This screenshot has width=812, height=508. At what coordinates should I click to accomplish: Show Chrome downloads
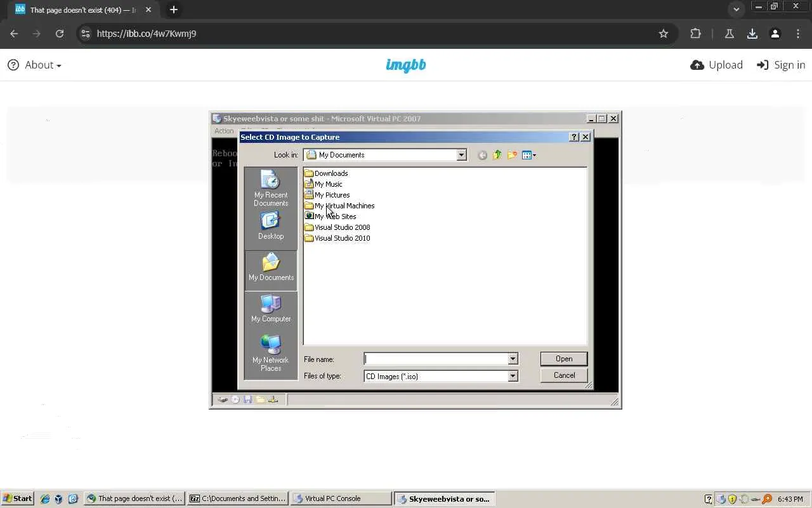pos(752,34)
